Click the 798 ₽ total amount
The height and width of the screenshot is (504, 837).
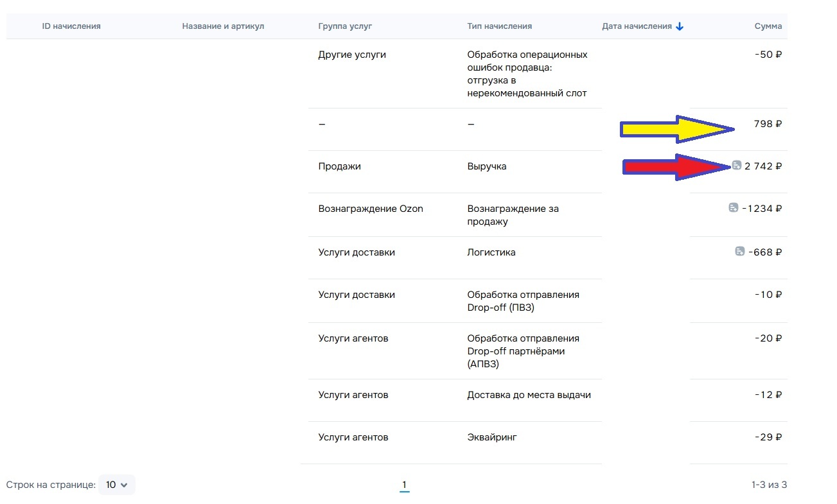767,124
